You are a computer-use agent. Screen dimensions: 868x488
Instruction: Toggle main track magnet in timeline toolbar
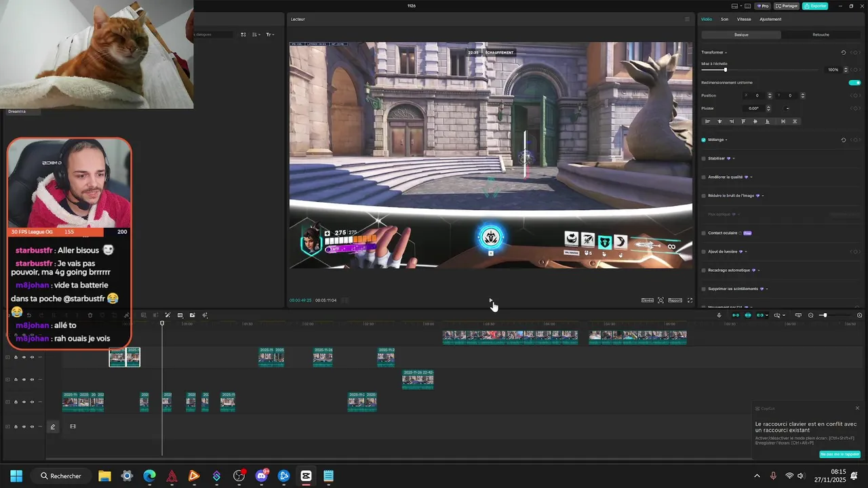[736, 315]
